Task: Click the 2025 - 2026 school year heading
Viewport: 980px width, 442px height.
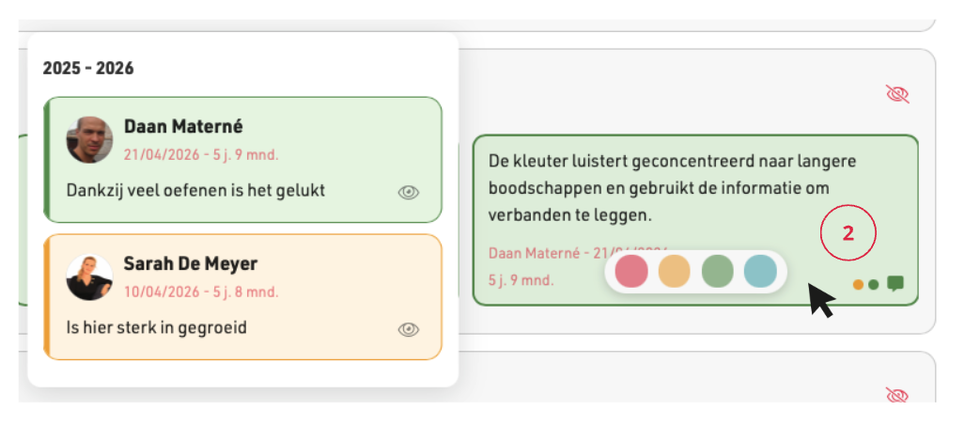Action: (x=88, y=68)
